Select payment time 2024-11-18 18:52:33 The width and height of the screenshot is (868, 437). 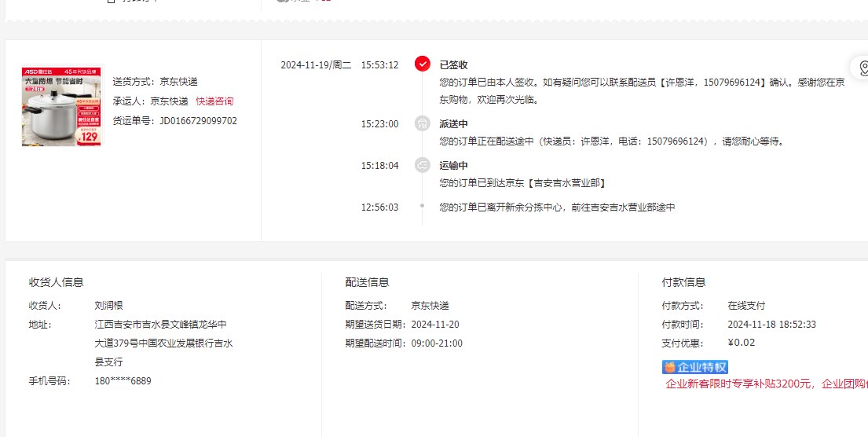pos(771,324)
